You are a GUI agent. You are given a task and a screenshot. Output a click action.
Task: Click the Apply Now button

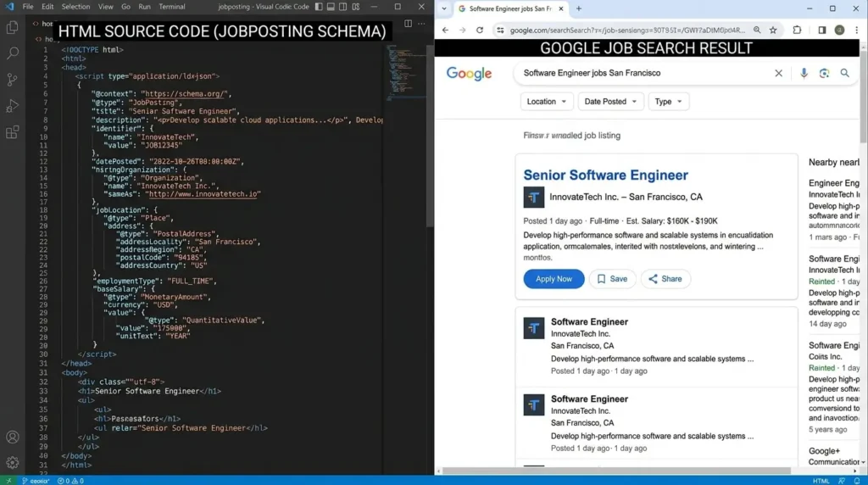554,279
